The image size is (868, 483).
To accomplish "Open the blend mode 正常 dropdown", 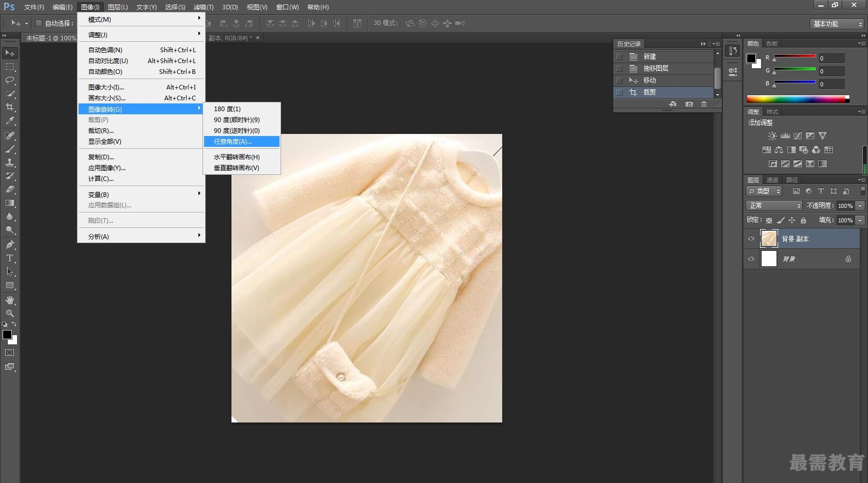I will pos(774,206).
